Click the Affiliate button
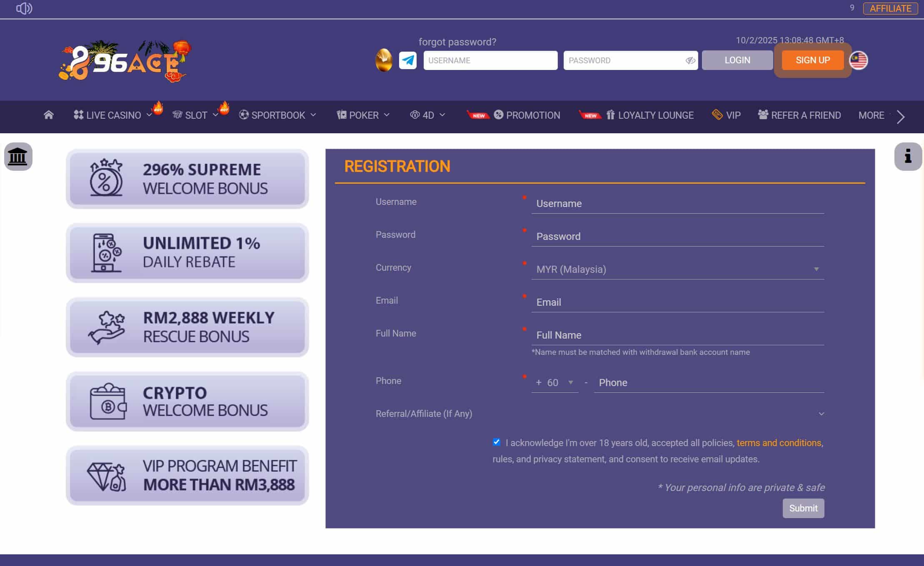Viewport: 924px width, 566px height. [890, 8]
